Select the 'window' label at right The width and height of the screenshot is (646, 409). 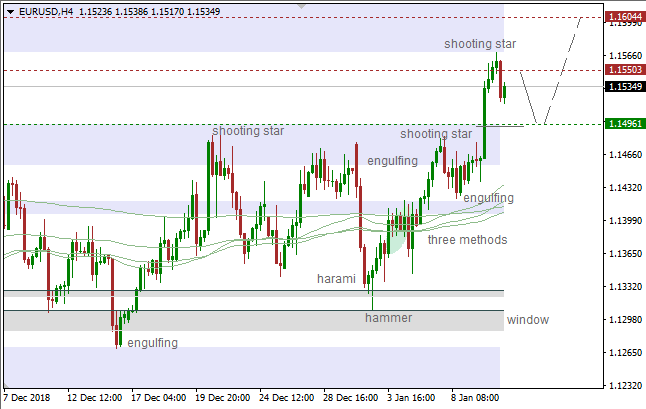[x=527, y=320]
